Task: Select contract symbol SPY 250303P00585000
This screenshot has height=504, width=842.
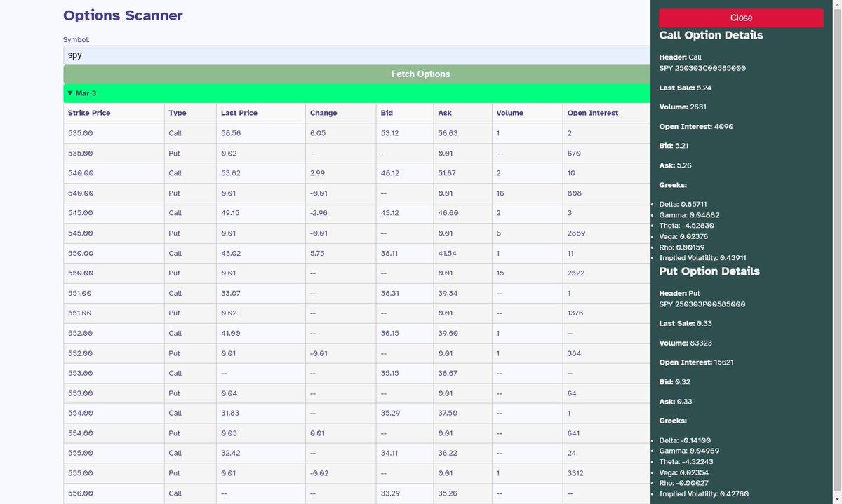Action: pyautogui.click(x=702, y=304)
